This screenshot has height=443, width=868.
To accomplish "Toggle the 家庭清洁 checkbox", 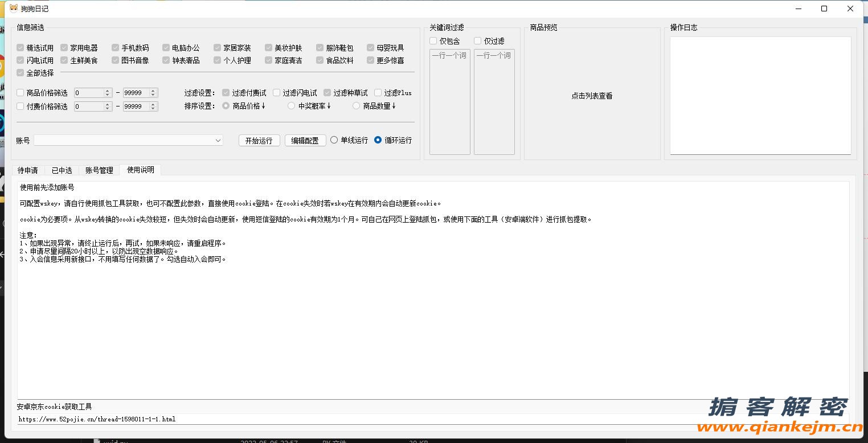I will tap(268, 60).
